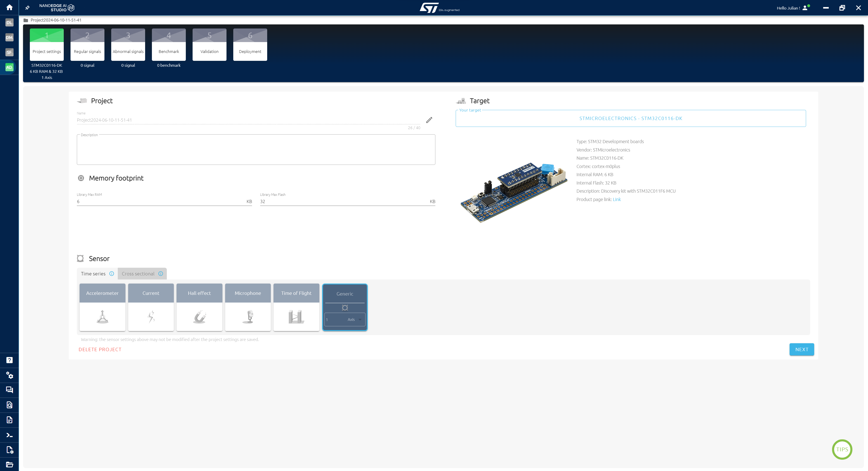Open the command-line console icon
This screenshot has width=868, height=471.
9,435
